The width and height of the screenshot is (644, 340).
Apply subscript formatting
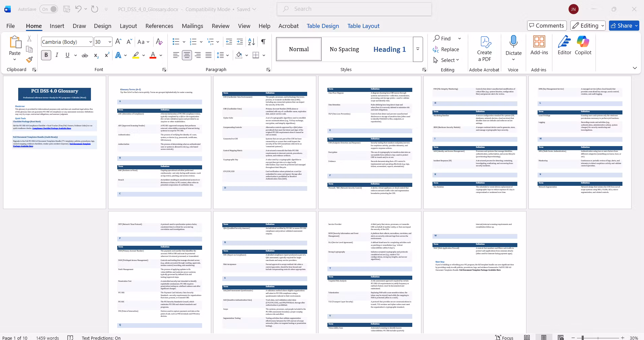[x=96, y=55]
